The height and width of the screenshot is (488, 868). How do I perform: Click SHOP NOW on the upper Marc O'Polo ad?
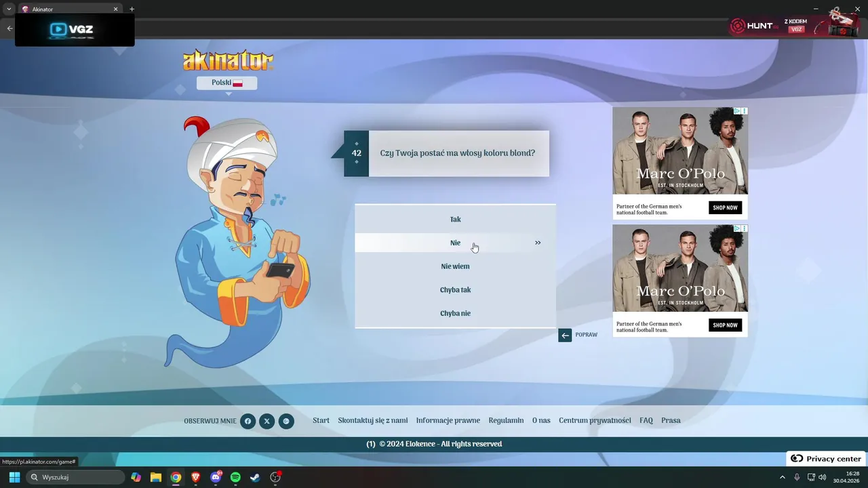pos(725,207)
